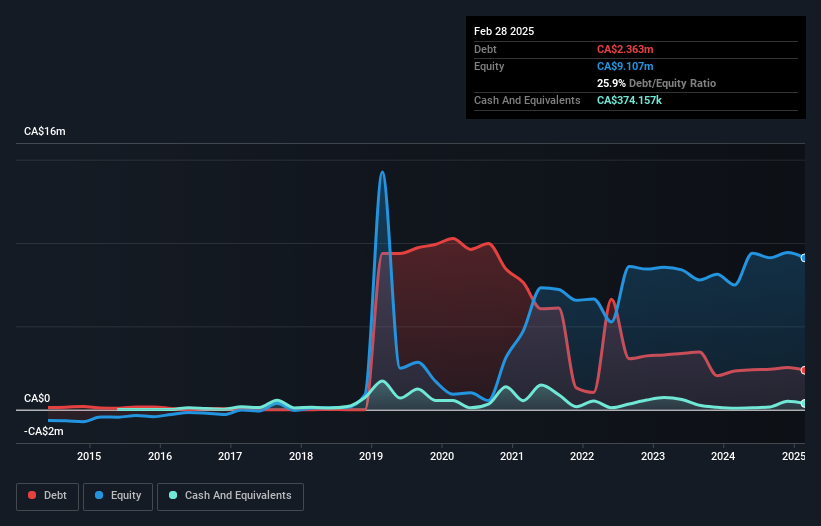Image resolution: width=821 pixels, height=526 pixels.
Task: Click the 2023 x-axis label
Action: coord(652,456)
